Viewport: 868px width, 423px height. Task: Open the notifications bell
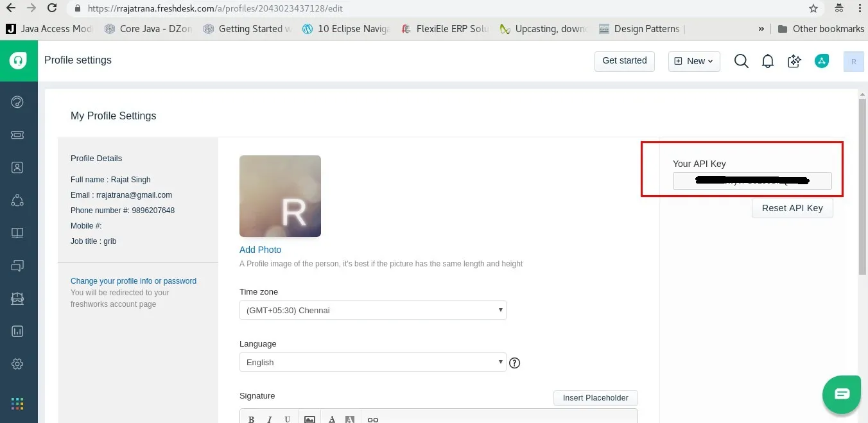click(x=767, y=61)
